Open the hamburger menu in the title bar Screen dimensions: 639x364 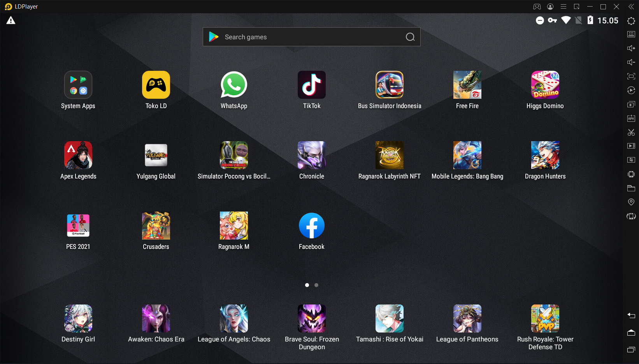click(563, 6)
